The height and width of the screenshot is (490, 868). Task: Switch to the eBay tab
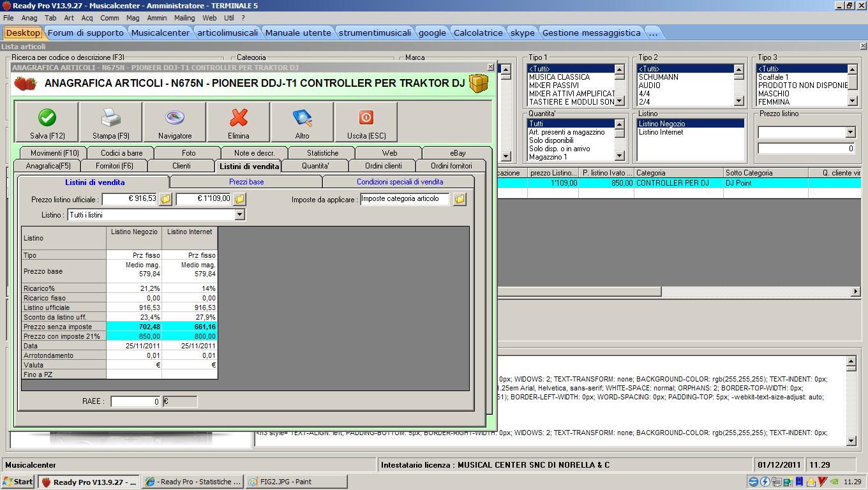point(458,153)
